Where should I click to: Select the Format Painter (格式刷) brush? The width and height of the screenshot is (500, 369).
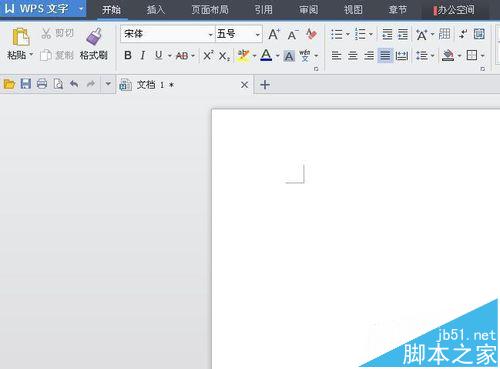tap(94, 37)
